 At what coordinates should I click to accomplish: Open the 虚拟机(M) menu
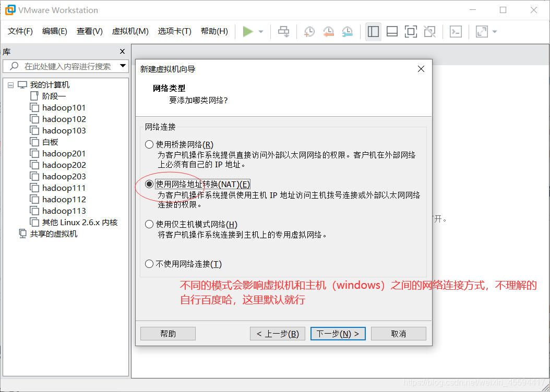[130, 31]
